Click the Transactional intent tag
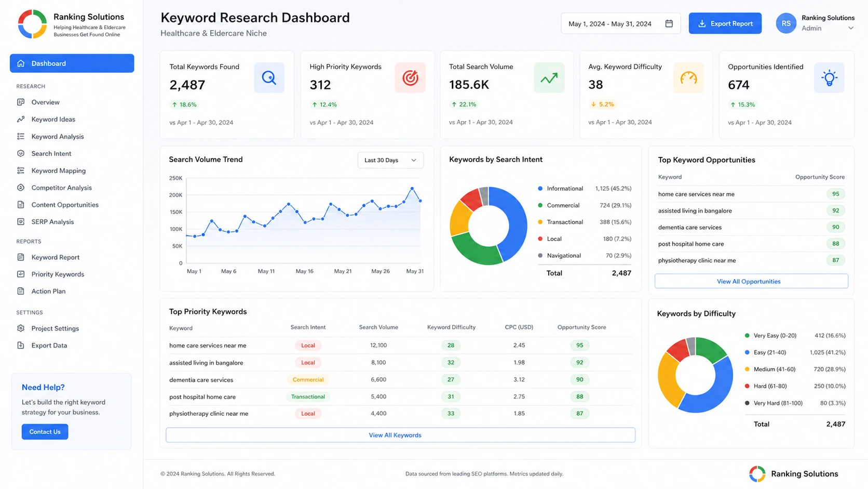This screenshot has height=489, width=868. pos(308,397)
